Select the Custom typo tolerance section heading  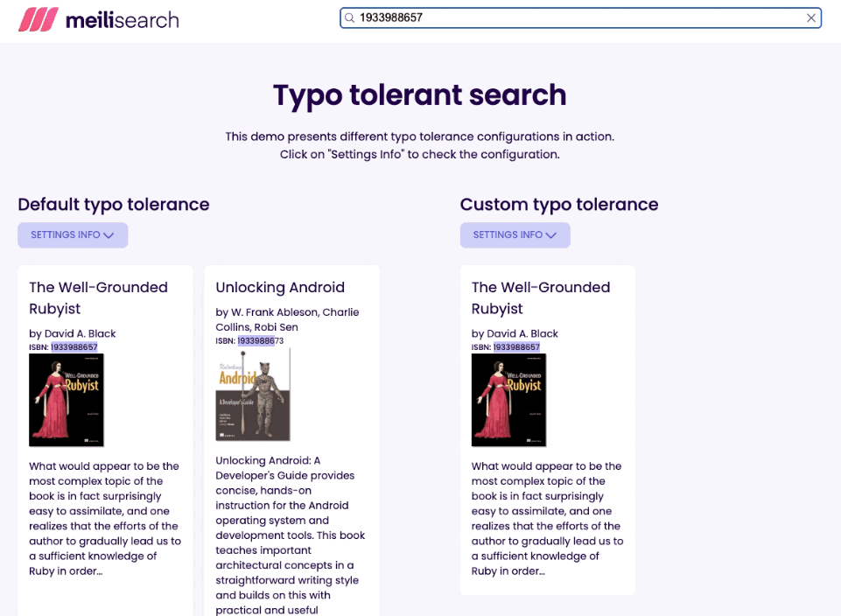click(x=558, y=205)
